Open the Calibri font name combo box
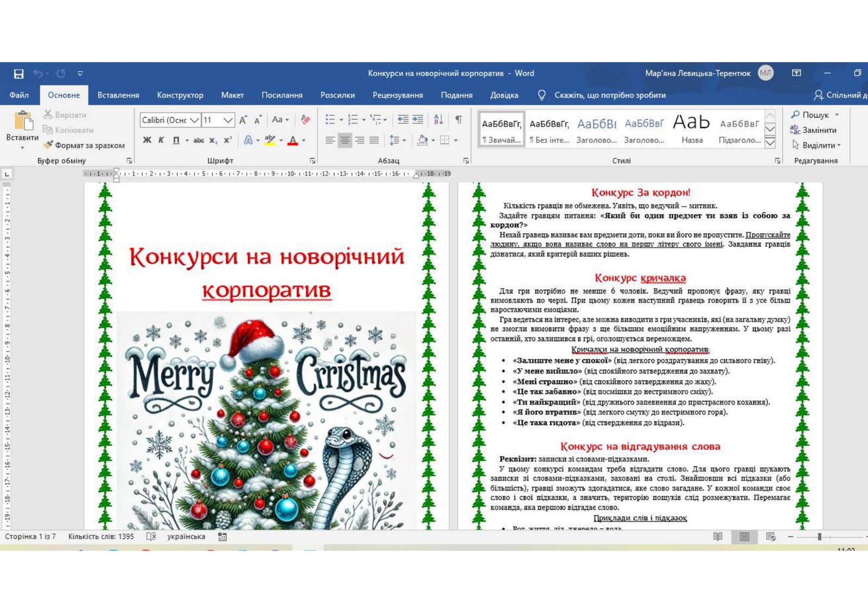This screenshot has height=613, width=868. (170, 120)
